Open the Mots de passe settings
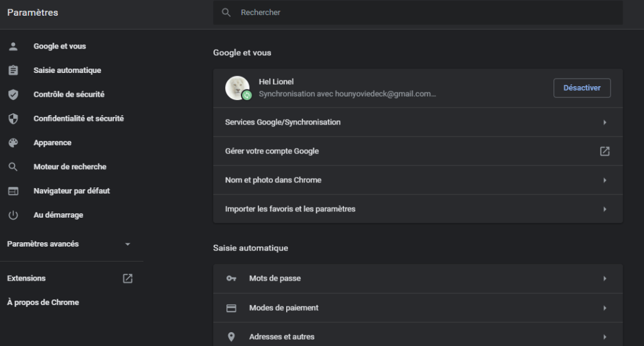Viewport: 644px width, 346px height. (418, 279)
